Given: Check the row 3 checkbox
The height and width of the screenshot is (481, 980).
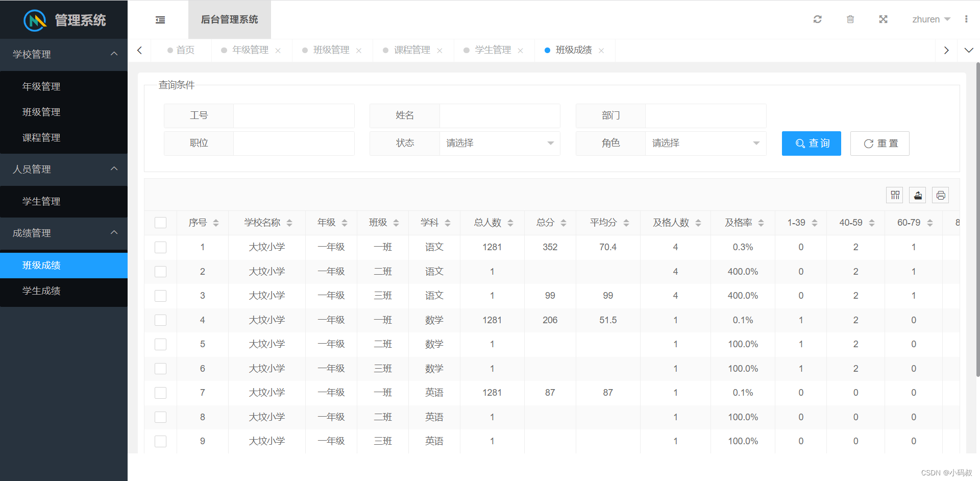Looking at the screenshot, I should [x=160, y=296].
